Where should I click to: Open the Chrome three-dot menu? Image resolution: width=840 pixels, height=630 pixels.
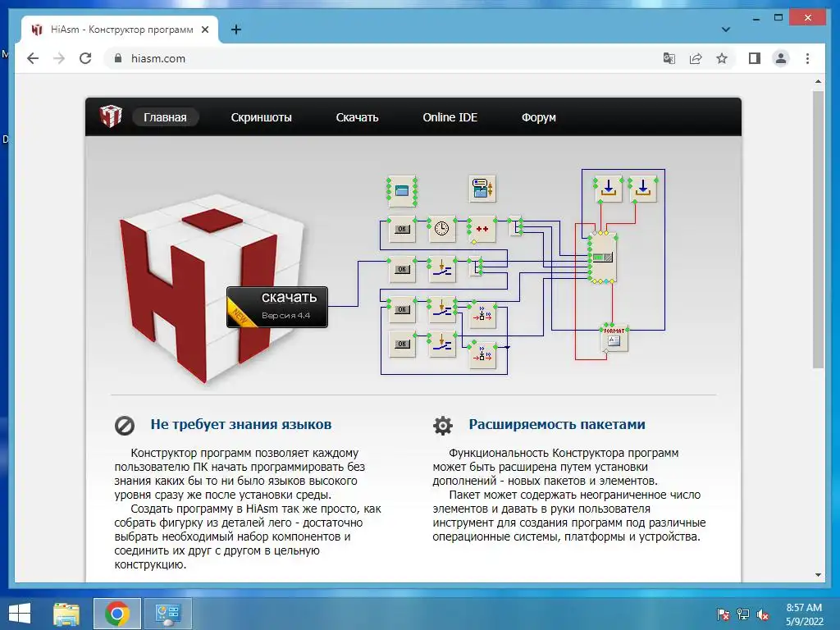pyautogui.click(x=807, y=58)
